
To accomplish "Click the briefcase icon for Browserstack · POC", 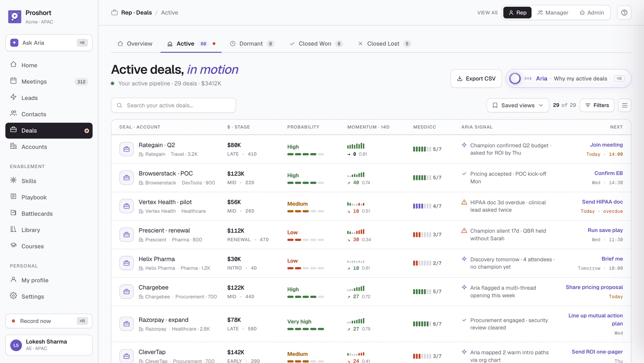I will 126,178.
